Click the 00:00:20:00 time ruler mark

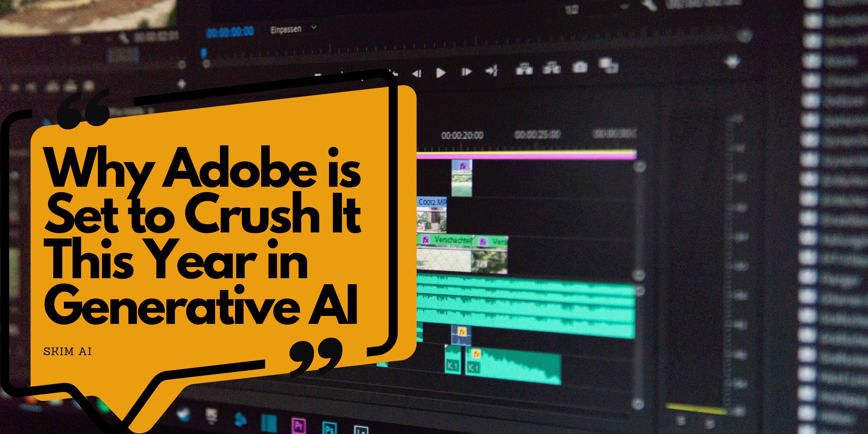coord(462,135)
